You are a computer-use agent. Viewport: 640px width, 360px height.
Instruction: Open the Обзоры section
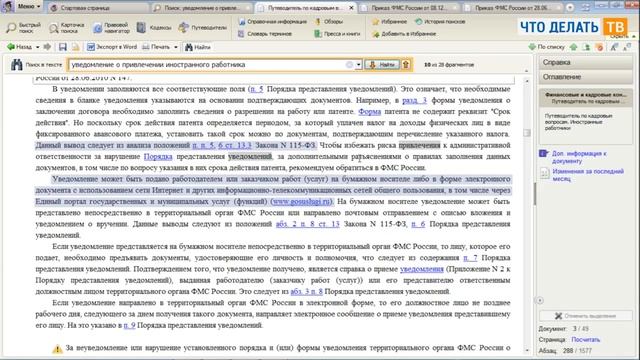click(329, 22)
